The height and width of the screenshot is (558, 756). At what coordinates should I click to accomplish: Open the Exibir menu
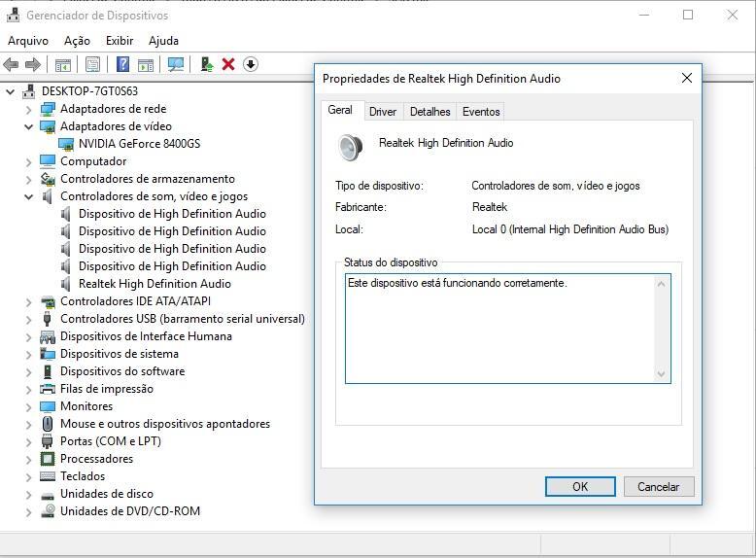(x=120, y=41)
